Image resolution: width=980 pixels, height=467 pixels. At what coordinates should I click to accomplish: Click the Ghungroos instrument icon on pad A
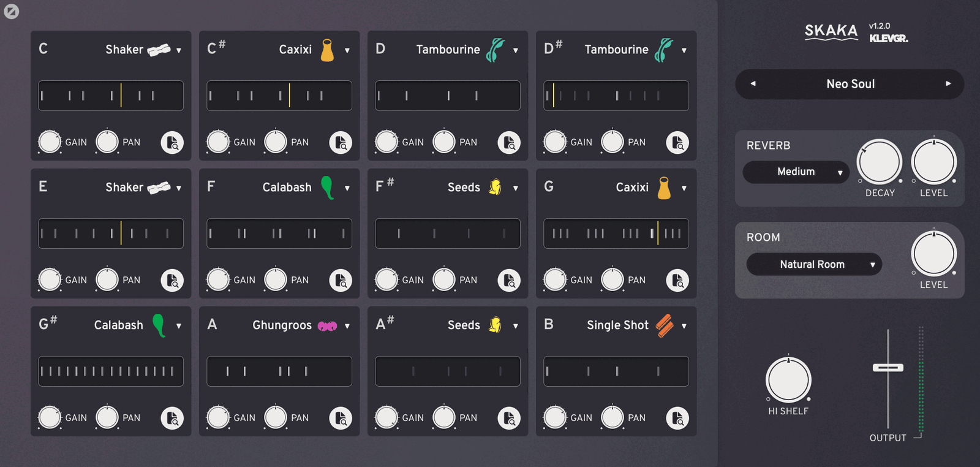(x=327, y=326)
